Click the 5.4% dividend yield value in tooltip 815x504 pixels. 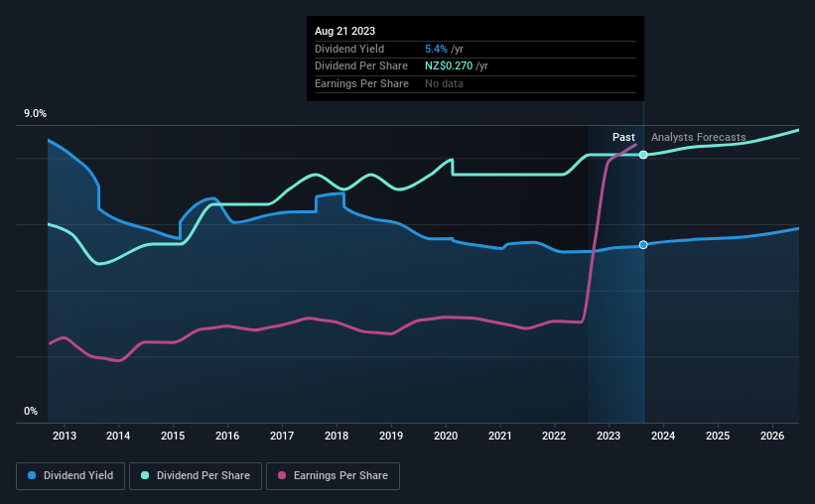(436, 49)
